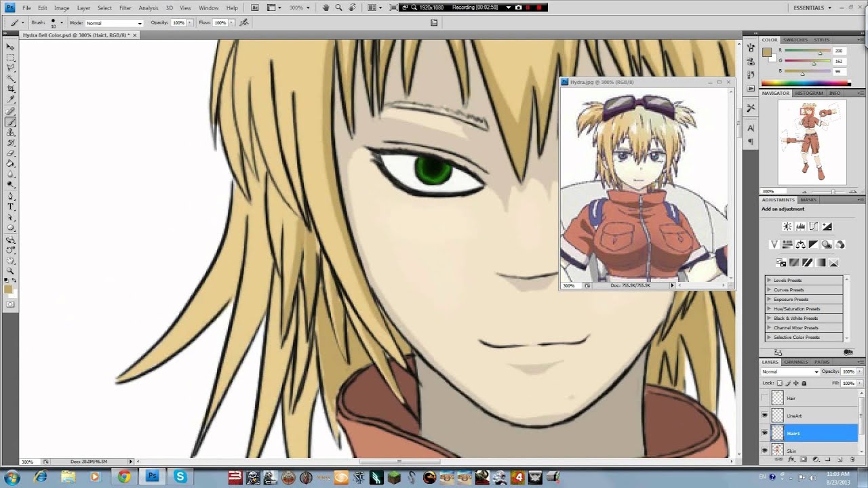
Task: Toggle lock all for layer
Action: pyautogui.click(x=804, y=383)
